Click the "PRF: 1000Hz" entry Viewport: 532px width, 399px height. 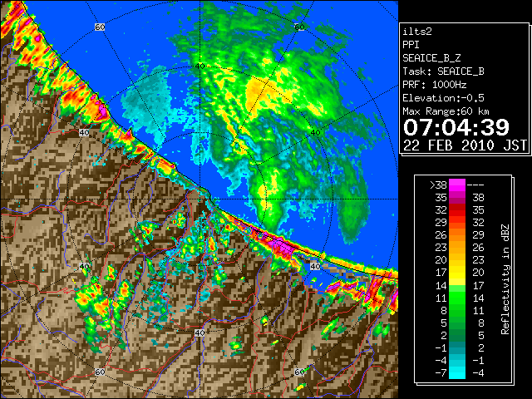point(434,85)
